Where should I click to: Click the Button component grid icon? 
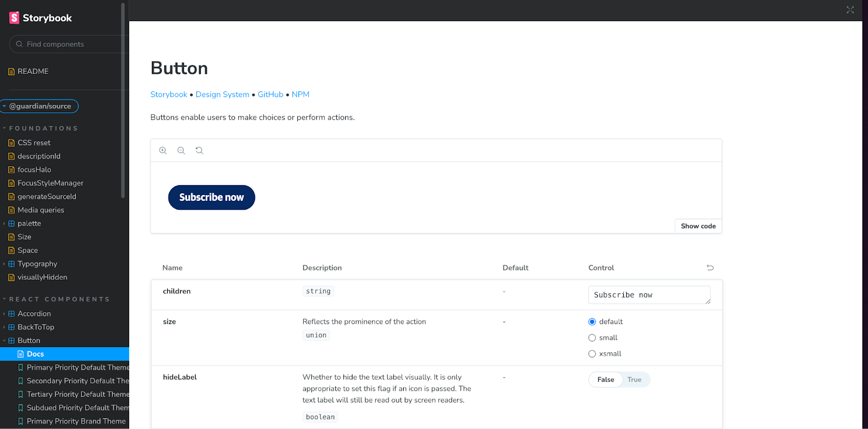(11, 341)
